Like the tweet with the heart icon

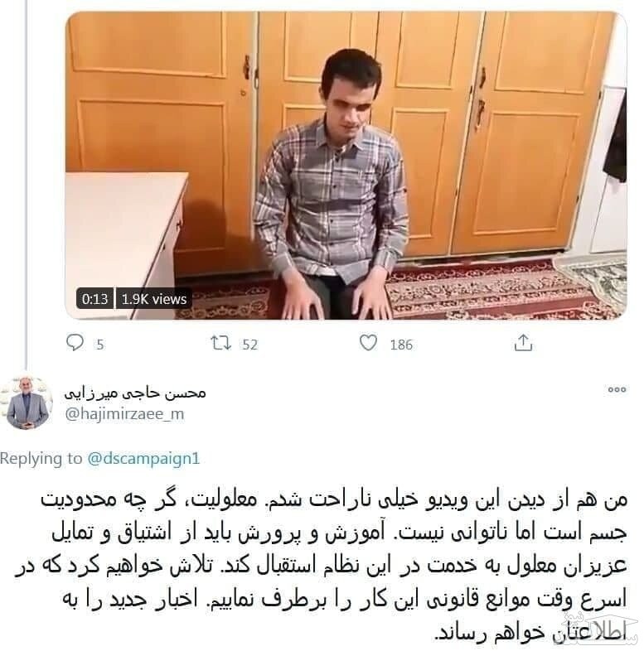pos(368,343)
